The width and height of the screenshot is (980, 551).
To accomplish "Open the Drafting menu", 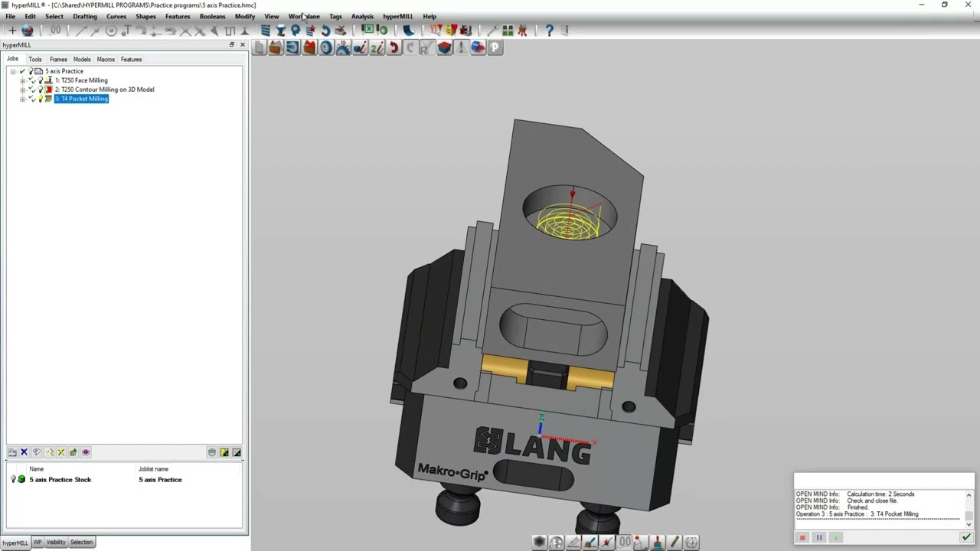I will point(85,16).
